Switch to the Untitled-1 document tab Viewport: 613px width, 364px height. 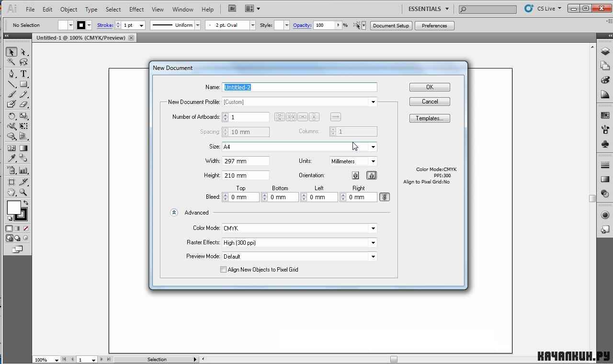[80, 38]
